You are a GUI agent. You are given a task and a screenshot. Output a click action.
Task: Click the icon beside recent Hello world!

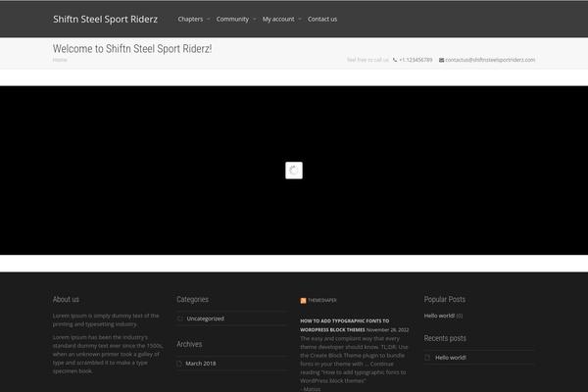click(x=427, y=358)
